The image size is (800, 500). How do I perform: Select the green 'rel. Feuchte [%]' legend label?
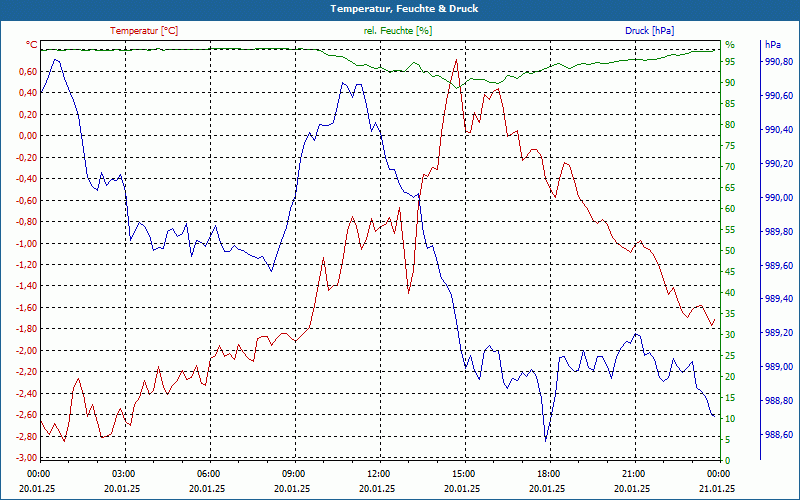tap(398, 31)
